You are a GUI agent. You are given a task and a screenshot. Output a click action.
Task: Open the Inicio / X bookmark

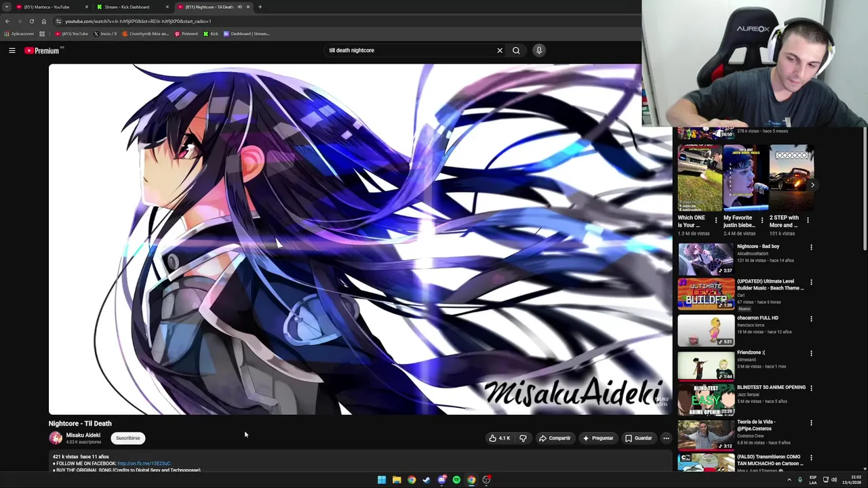pyautogui.click(x=105, y=34)
